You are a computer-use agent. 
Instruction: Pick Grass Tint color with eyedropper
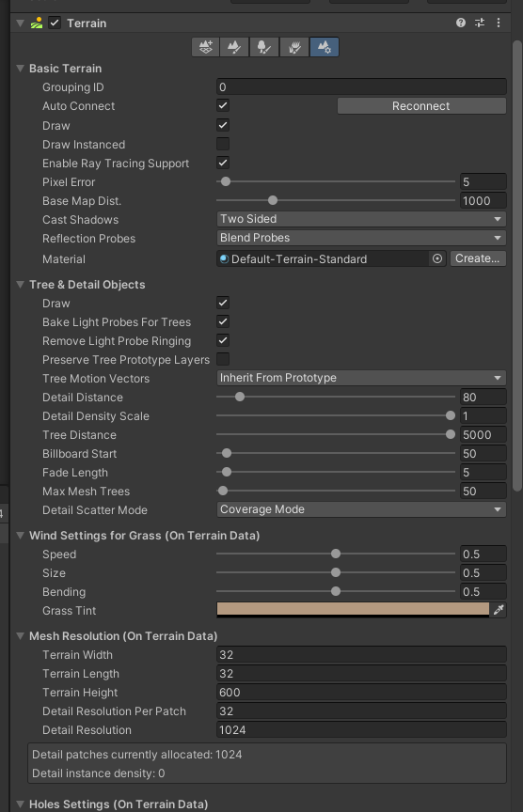point(499,610)
